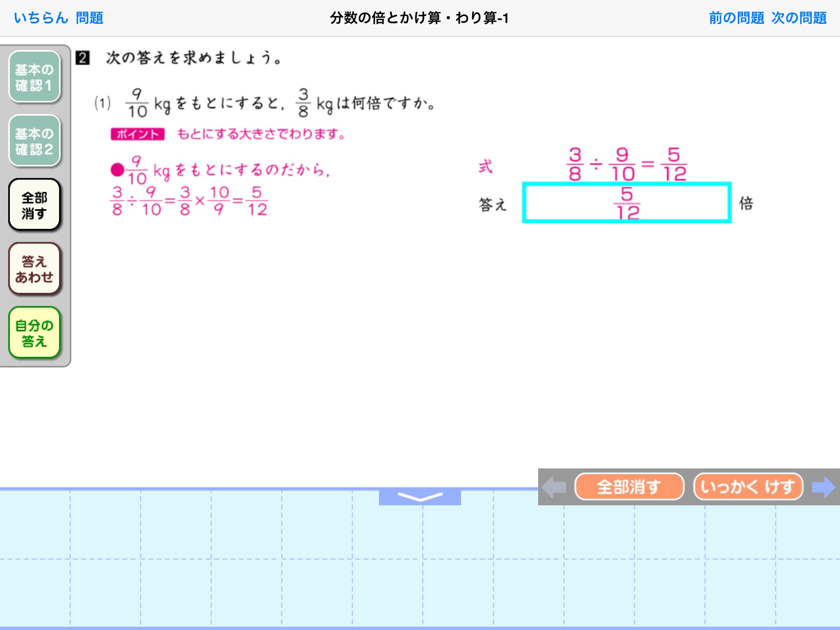Show 自分の答え my answer

tap(34, 333)
